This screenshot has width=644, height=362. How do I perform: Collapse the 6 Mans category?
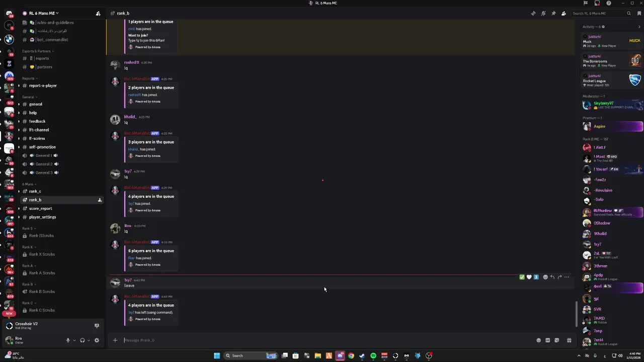pyautogui.click(x=28, y=184)
